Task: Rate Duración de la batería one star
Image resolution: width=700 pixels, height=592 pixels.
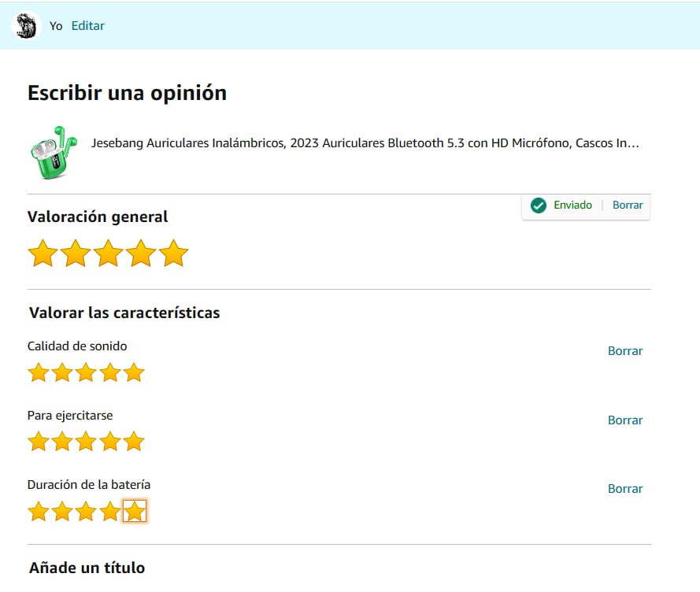Action: tap(39, 511)
